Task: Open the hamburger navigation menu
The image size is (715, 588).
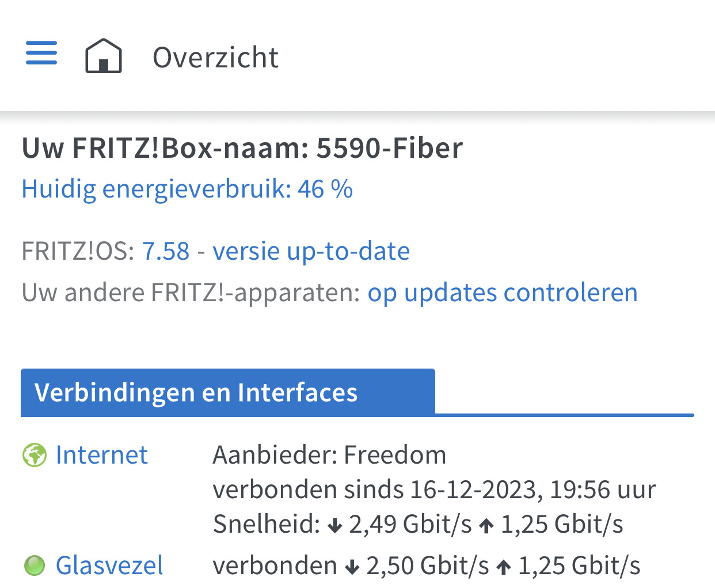Action: 41,53
